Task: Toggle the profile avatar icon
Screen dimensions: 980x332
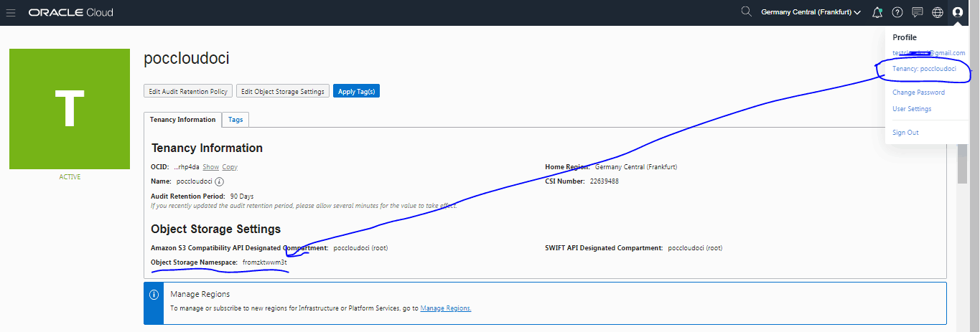Action: [958, 12]
